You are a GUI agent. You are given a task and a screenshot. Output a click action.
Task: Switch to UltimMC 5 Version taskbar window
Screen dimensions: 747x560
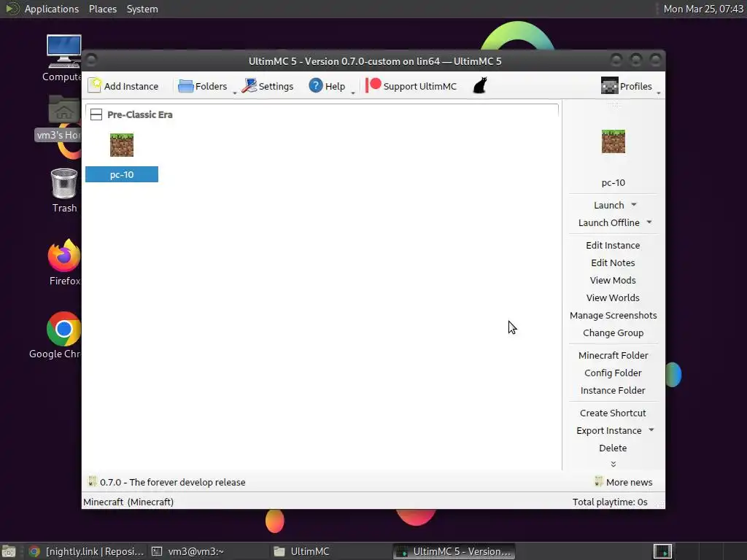(x=454, y=551)
